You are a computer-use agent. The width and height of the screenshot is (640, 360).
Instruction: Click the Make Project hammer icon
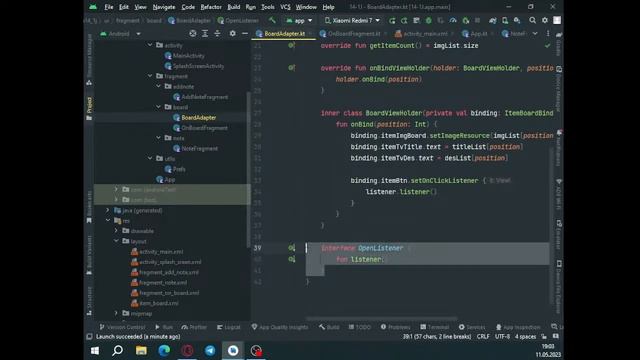tap(272, 20)
